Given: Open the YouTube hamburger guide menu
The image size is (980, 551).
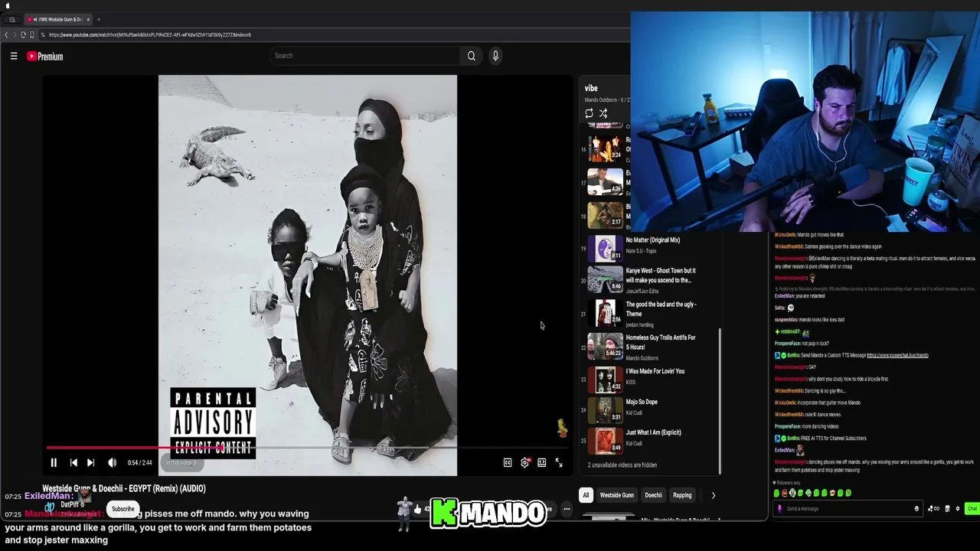Looking at the screenshot, I should tap(14, 56).
